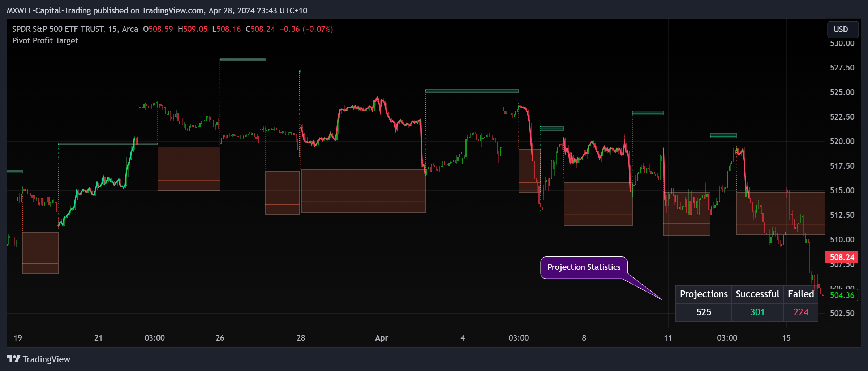The height and width of the screenshot is (371, 868).
Task: Click the 525 projections value
Action: (704, 312)
